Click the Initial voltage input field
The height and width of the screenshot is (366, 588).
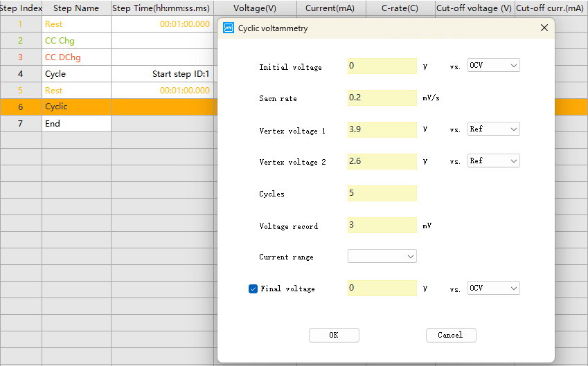pos(382,66)
